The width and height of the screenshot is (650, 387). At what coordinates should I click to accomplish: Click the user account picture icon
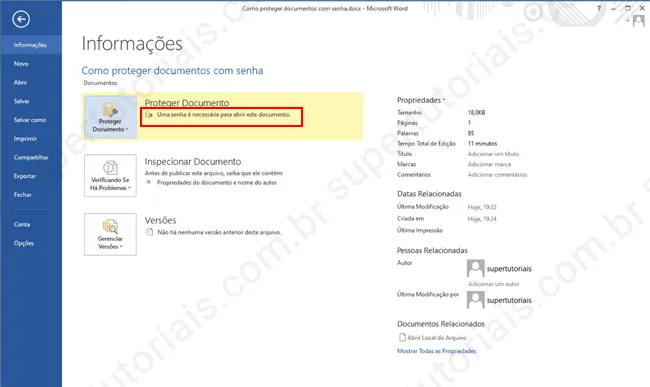point(638,21)
